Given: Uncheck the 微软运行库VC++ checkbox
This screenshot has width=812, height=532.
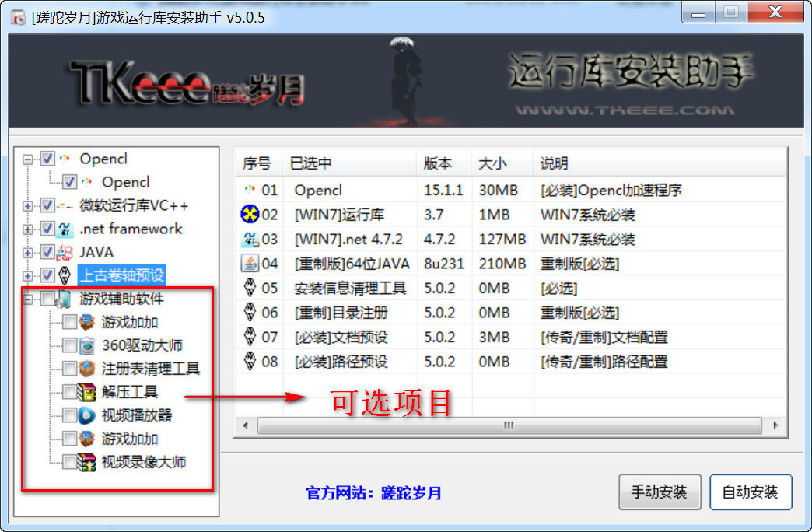Looking at the screenshot, I should click(47, 206).
